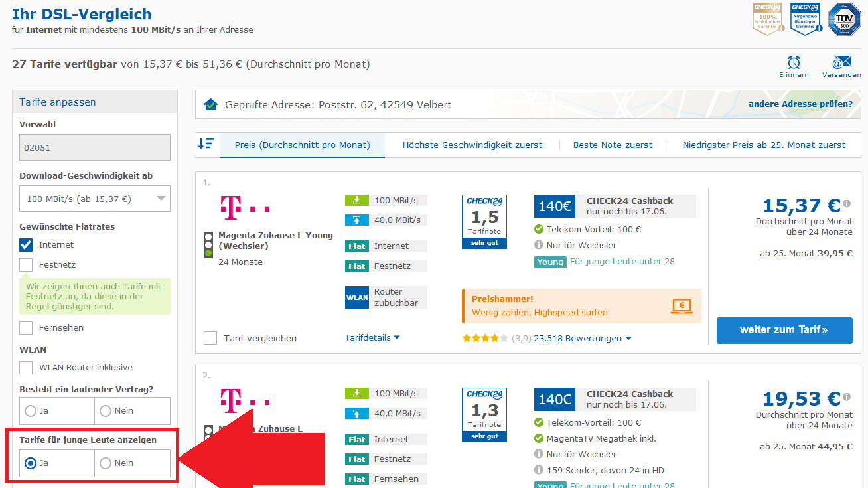Uncheck the Internet flatrate checkbox
The image size is (868, 488).
pos(26,244)
